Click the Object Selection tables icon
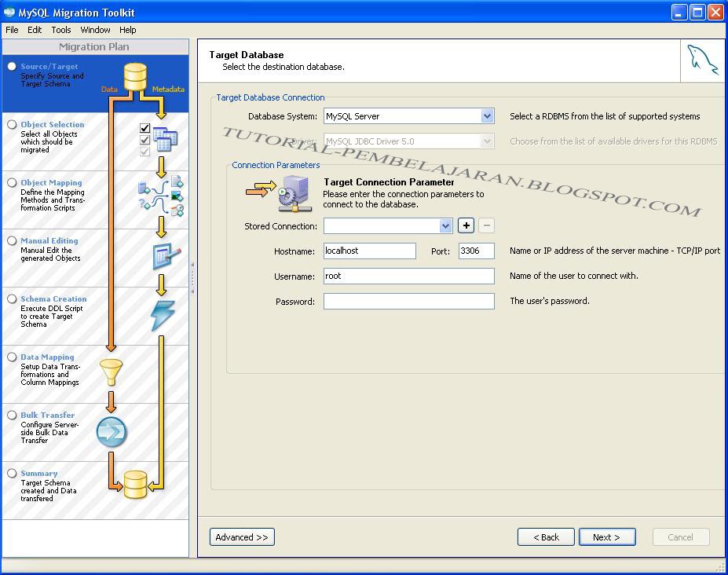 pyautogui.click(x=165, y=139)
